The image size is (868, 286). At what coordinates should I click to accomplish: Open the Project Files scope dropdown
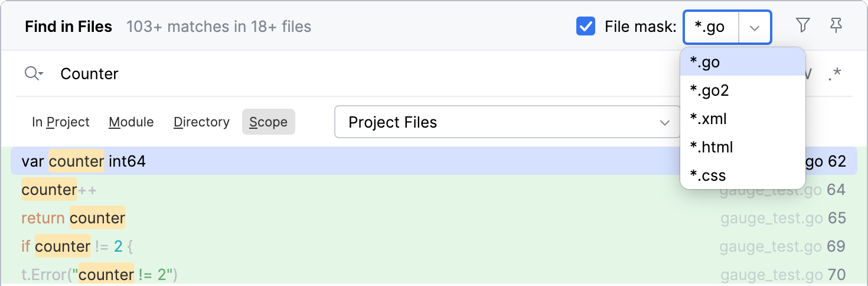click(507, 122)
